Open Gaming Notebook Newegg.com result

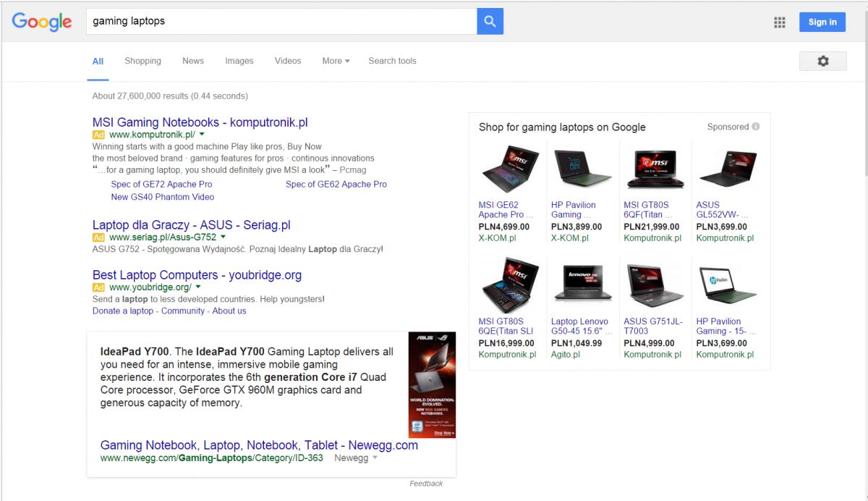point(259,445)
